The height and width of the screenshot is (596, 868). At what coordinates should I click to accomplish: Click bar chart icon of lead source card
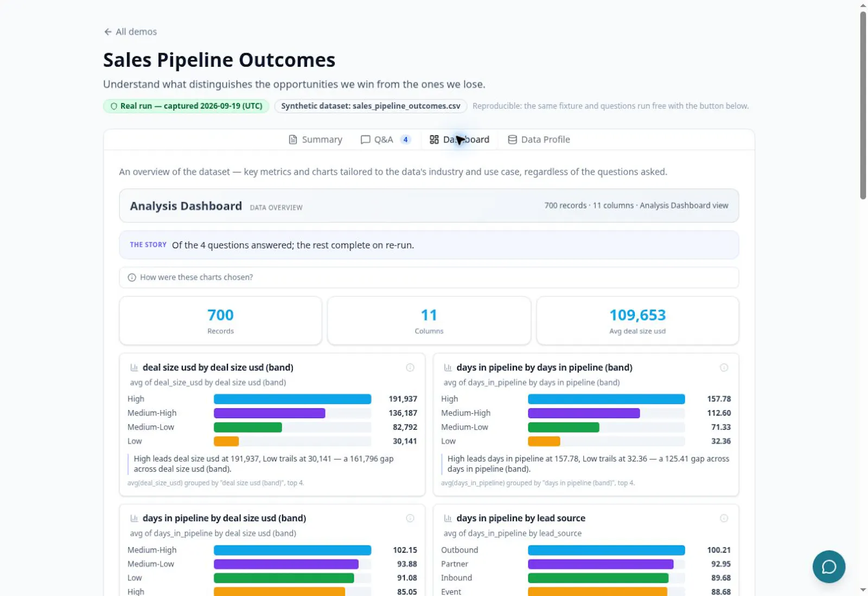tap(448, 518)
